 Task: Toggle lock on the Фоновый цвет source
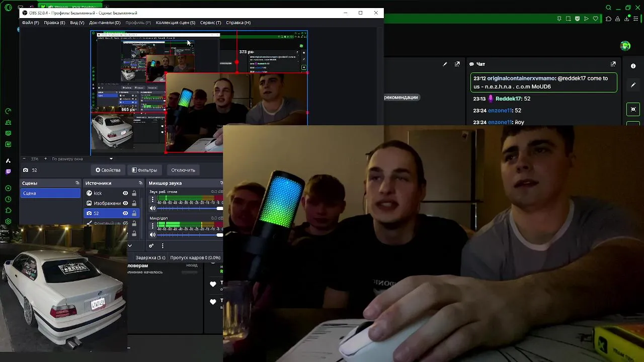click(x=134, y=223)
